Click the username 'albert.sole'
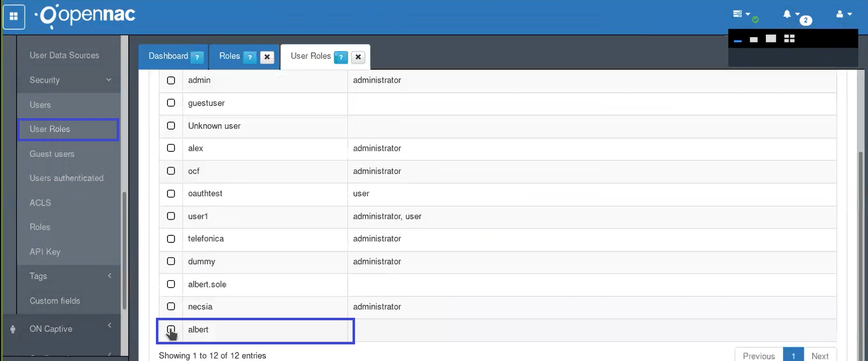868x361 pixels. point(207,284)
